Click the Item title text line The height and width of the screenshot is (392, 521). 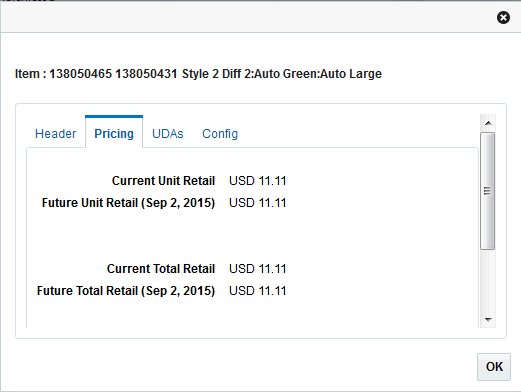[x=198, y=74]
